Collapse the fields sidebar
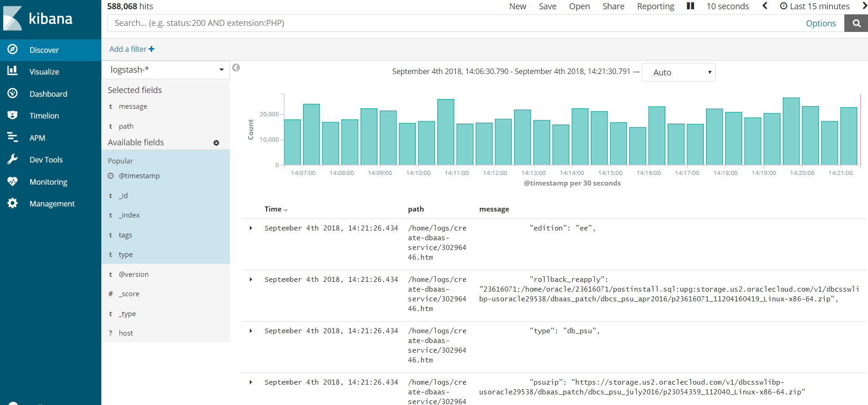Image resolution: width=868 pixels, height=405 pixels. [236, 68]
